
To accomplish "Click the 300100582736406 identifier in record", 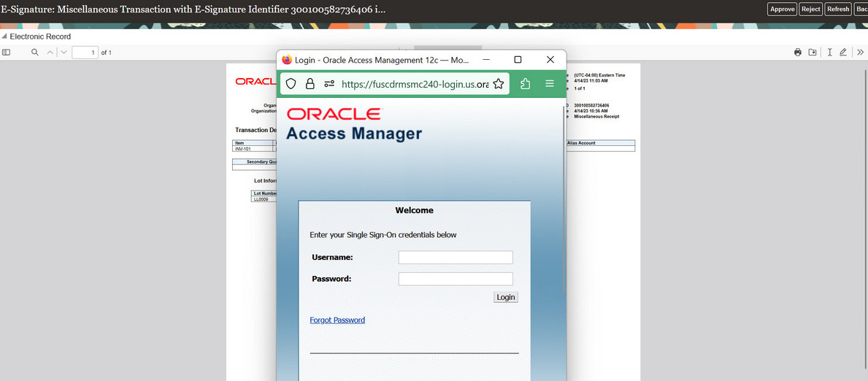I will point(592,105).
